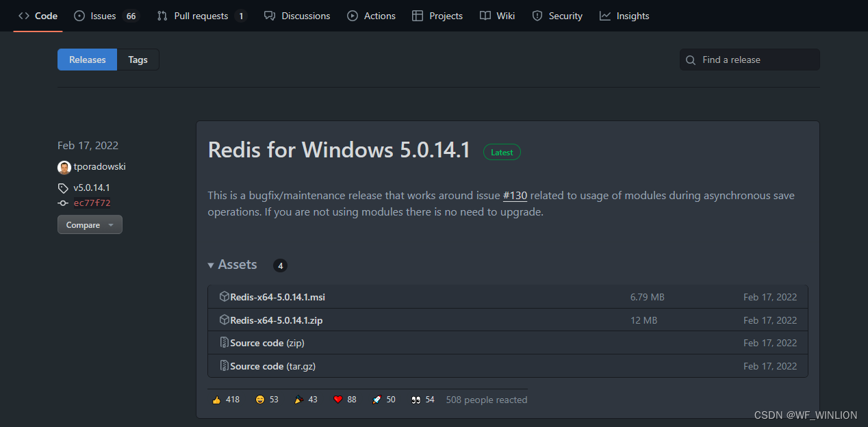Image resolution: width=868 pixels, height=427 pixels.
Task: Click the search magnifier icon
Action: [x=691, y=60]
